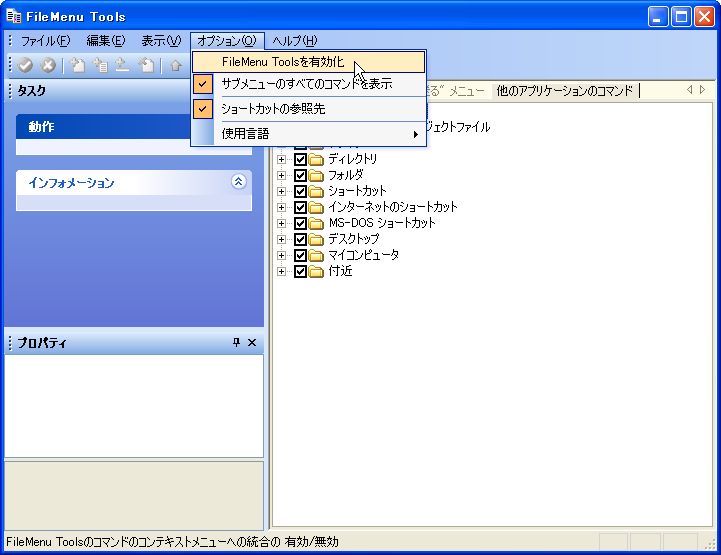This screenshot has height=555, width=721.
Task: Maximize the FileMenu Tools window
Action: tap(681, 17)
